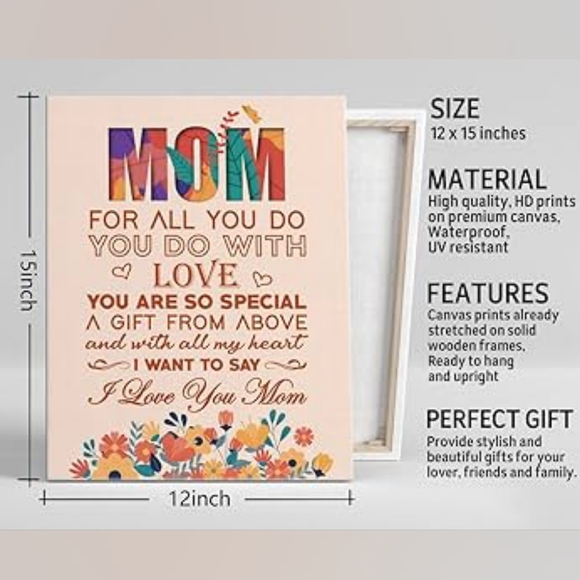This screenshot has height=580, width=580.
Task: Click the left swirl flourish before I WANT TO SAY
Action: (109, 365)
